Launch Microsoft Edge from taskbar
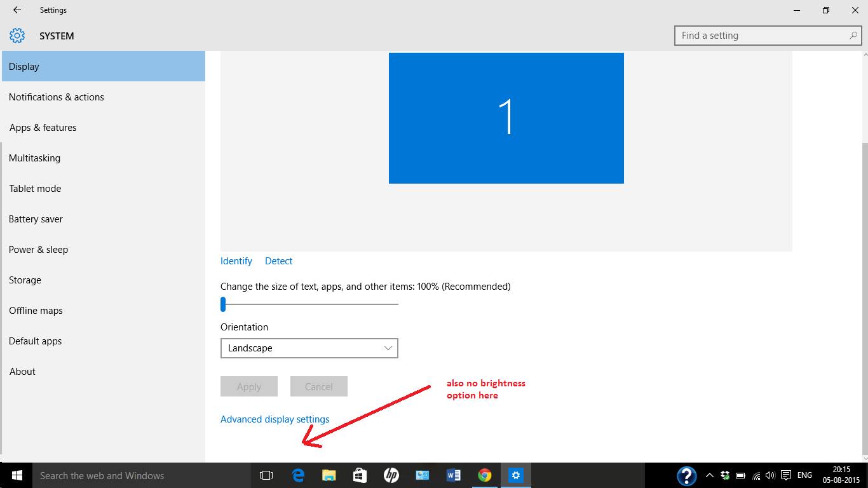Screen dimensions: 868x488 click(x=298, y=475)
